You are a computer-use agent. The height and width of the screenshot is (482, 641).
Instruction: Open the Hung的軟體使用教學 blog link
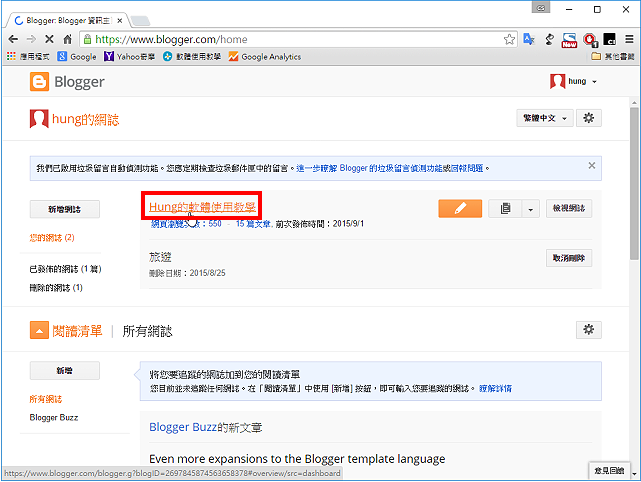pos(202,207)
